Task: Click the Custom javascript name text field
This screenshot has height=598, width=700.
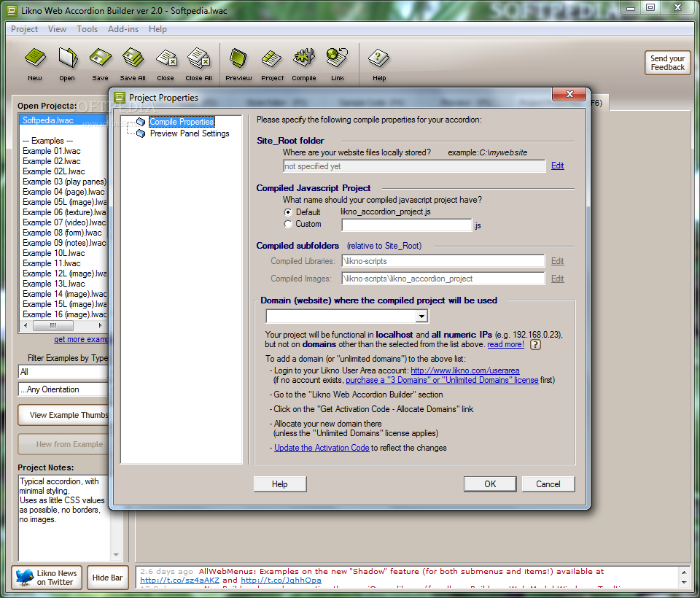Action: coord(407,225)
